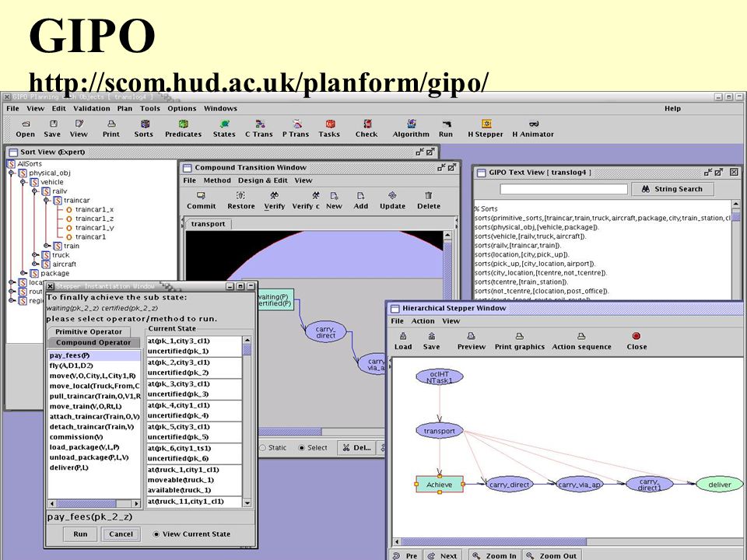Image resolution: width=747 pixels, height=560 pixels.
Task: Click the Print toolbar icon
Action: point(111,128)
